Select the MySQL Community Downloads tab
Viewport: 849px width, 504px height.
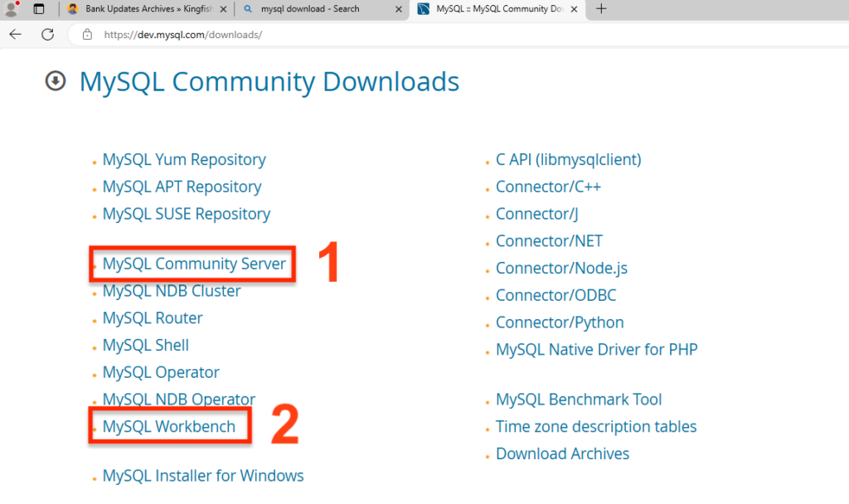tap(497, 9)
